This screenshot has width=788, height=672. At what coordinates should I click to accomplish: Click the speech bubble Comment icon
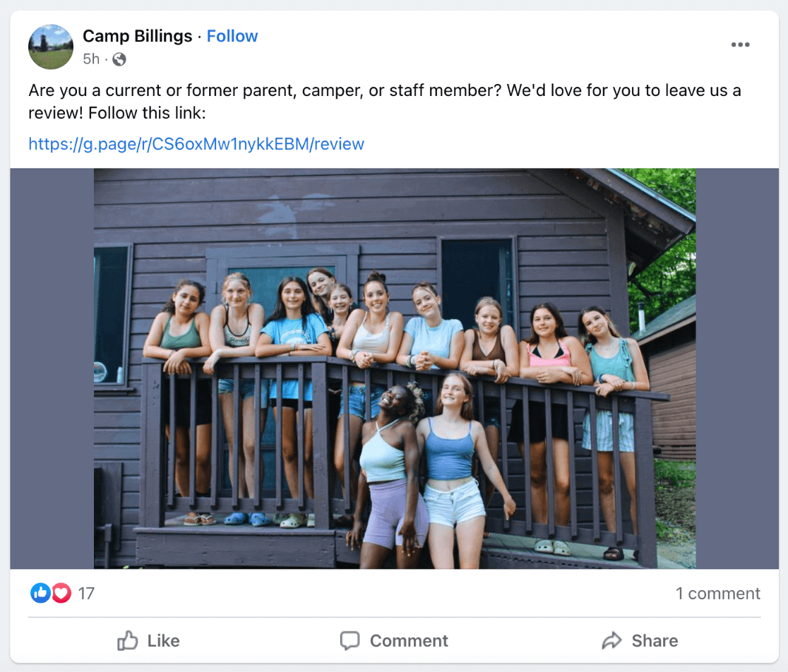click(x=350, y=641)
